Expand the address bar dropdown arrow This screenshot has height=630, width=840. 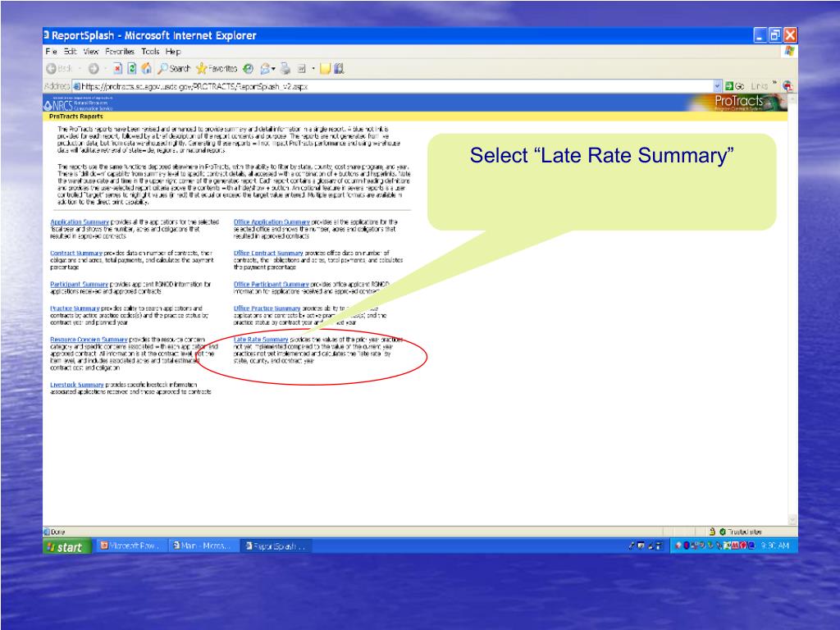tap(717, 85)
